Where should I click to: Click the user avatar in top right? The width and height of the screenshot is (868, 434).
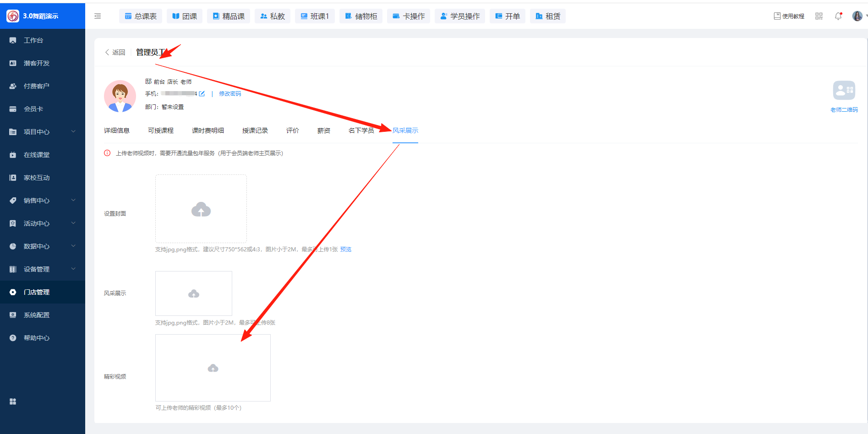[x=857, y=16]
